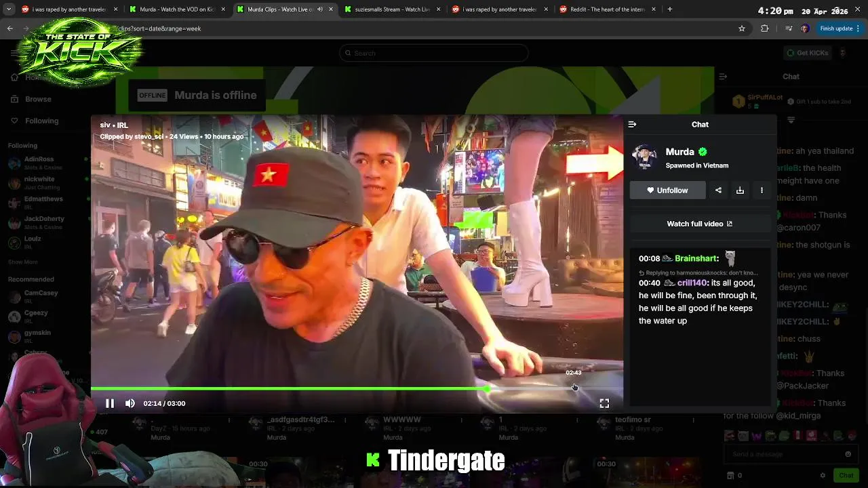Viewport: 868px width, 488px height.
Task: Close the 'suziesmalls Stream' tab
Action: [438, 9]
